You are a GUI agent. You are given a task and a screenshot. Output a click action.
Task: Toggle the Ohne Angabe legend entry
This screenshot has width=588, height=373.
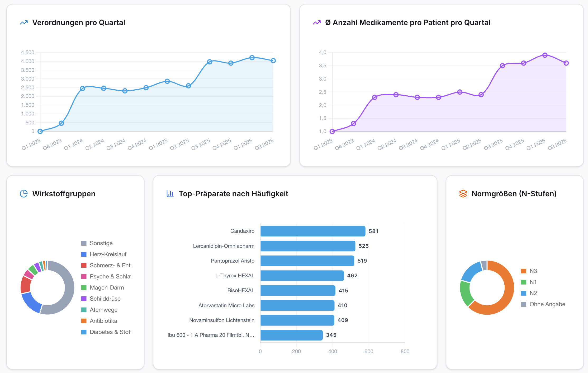[543, 304]
